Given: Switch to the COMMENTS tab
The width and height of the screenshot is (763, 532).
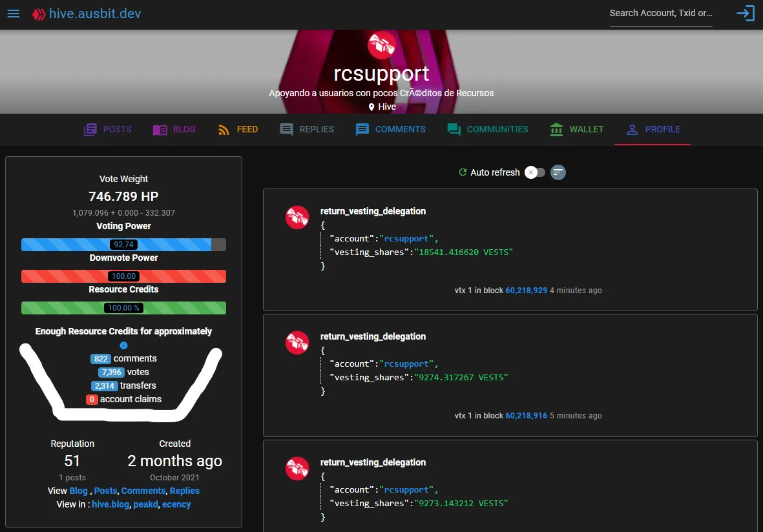Looking at the screenshot, I should coord(390,129).
